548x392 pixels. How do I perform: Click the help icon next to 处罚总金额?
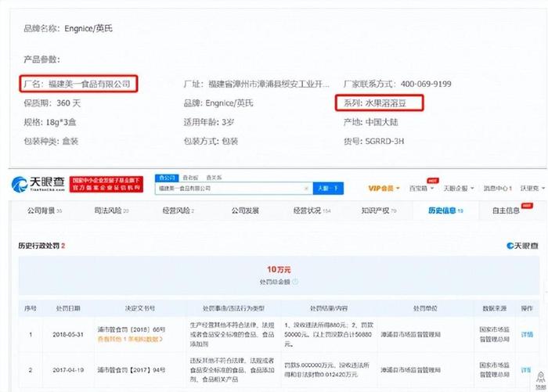pyautogui.click(x=295, y=282)
